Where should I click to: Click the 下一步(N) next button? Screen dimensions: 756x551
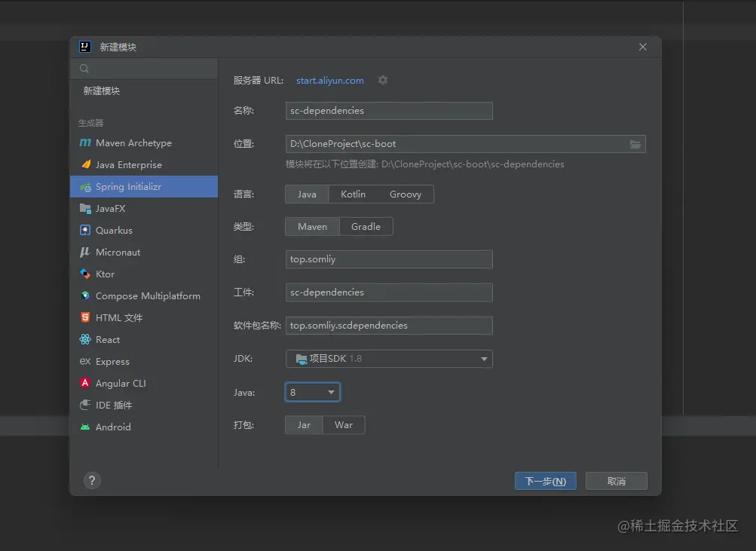(x=546, y=481)
